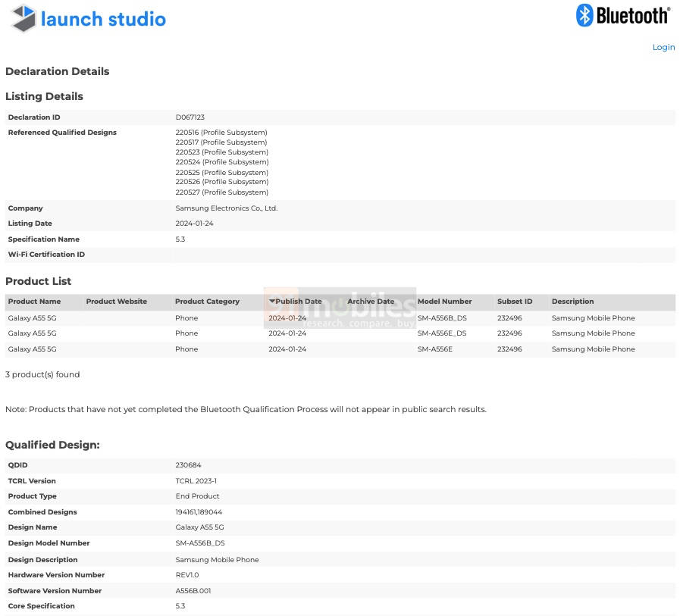Click the launch studio logo icon
680x616 pixels.
pyautogui.click(x=24, y=18)
